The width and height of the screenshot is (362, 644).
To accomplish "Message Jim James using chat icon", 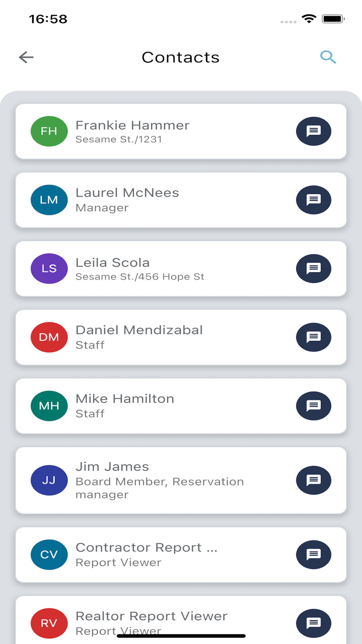I will tap(313, 480).
